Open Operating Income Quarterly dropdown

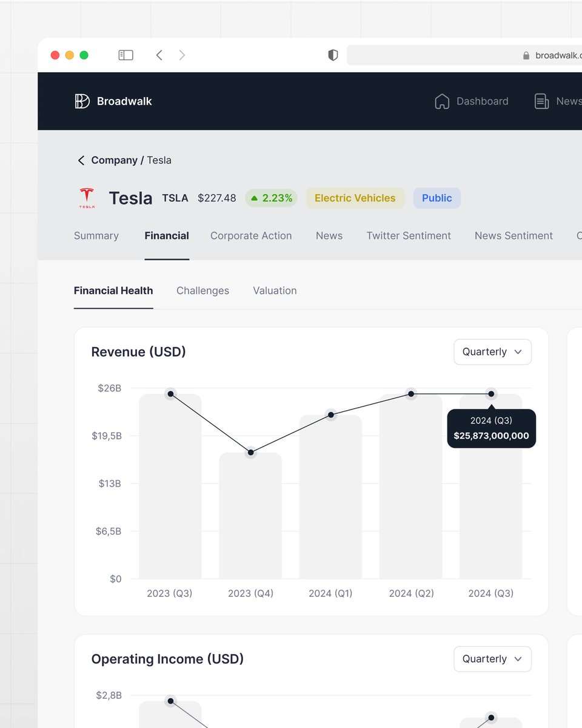492,659
